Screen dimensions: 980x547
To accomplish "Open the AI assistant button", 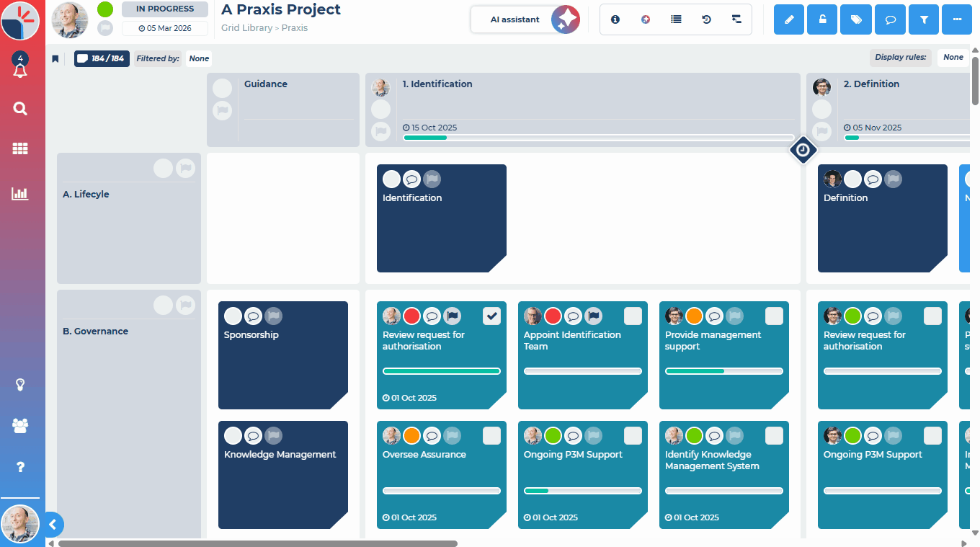I will (525, 19).
